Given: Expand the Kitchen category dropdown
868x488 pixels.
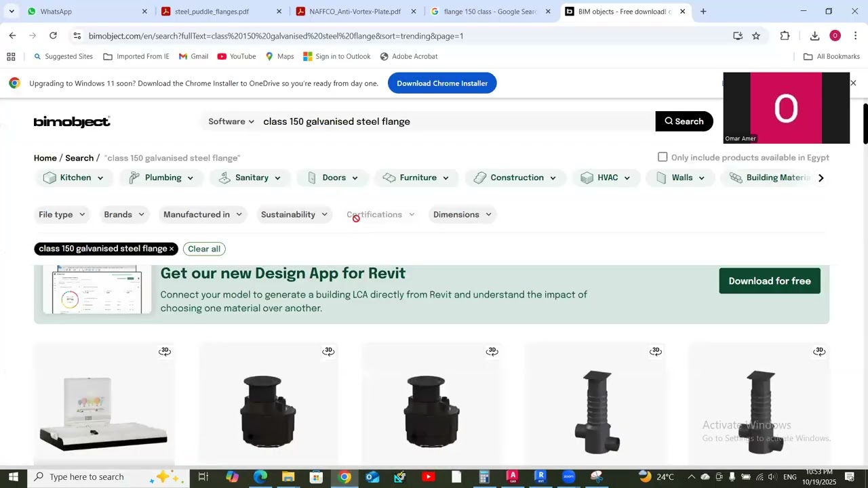Looking at the screenshot, I should pyautogui.click(x=73, y=178).
